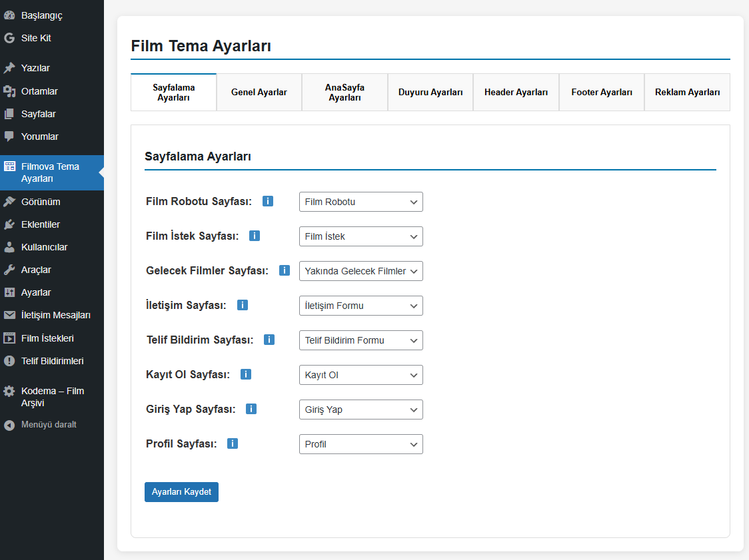Collapse the sidebar with Menüyü daralt
Image resolution: width=749 pixels, height=560 pixels.
coord(48,425)
